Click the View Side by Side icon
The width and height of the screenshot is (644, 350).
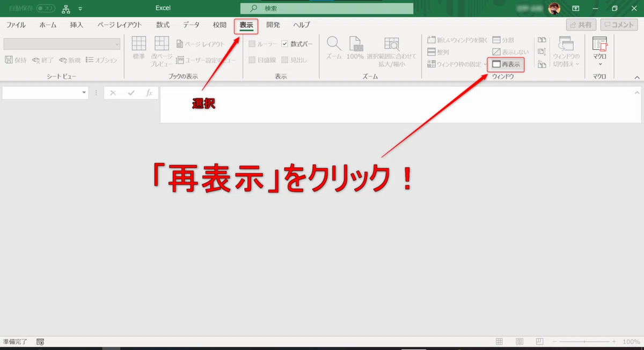point(541,40)
